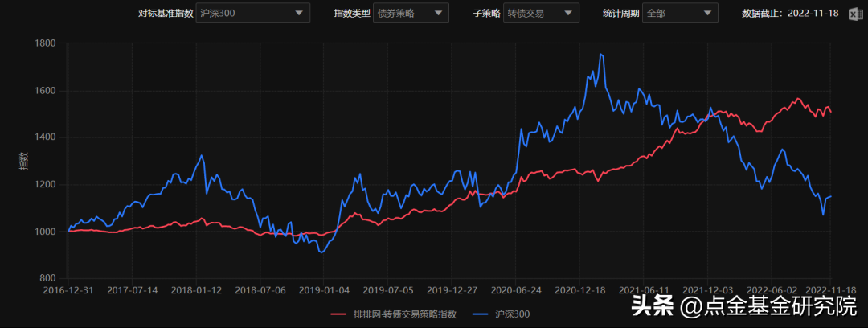Click the 2021-12-03 x-axis date
The height and width of the screenshot is (328, 868).
click(707, 289)
